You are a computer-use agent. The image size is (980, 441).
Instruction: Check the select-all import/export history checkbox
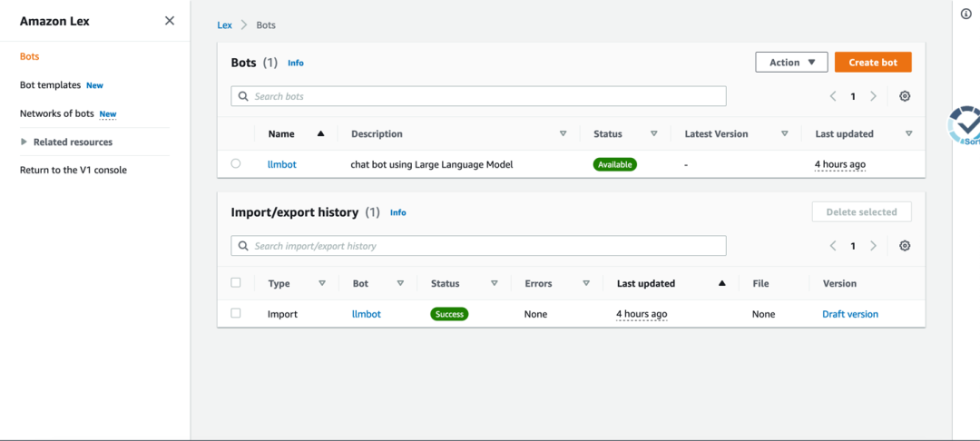pyautogui.click(x=236, y=282)
